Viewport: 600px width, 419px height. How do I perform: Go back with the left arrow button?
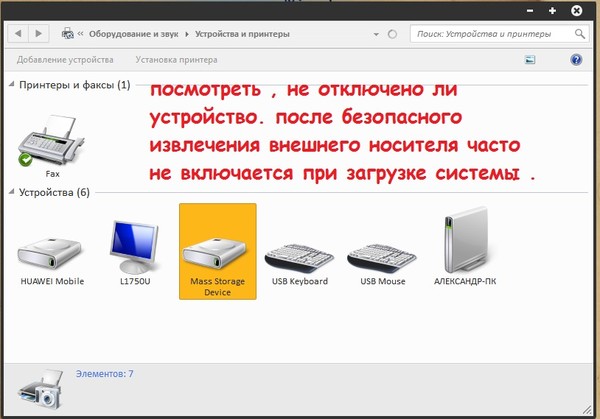tap(18, 34)
